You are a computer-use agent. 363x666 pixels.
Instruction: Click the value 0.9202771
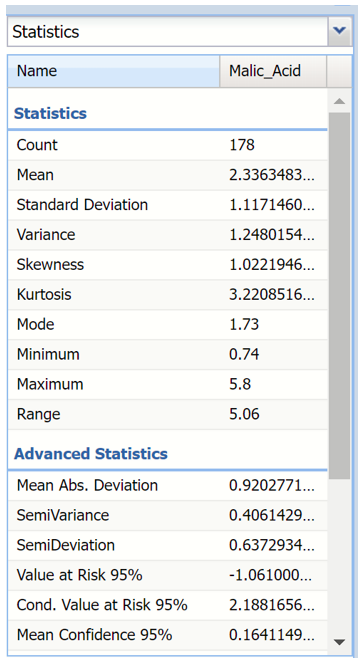272,485
